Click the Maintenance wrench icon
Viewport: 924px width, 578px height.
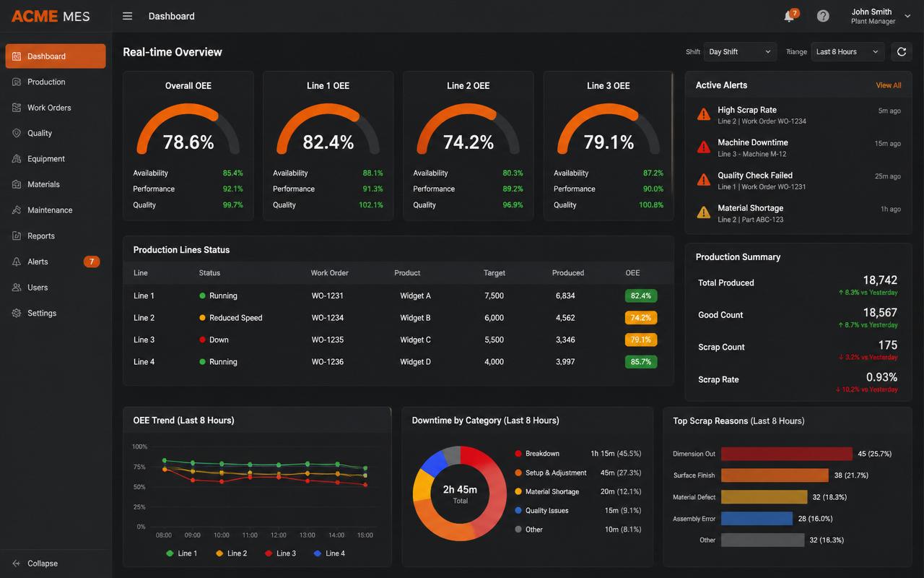[17, 210]
